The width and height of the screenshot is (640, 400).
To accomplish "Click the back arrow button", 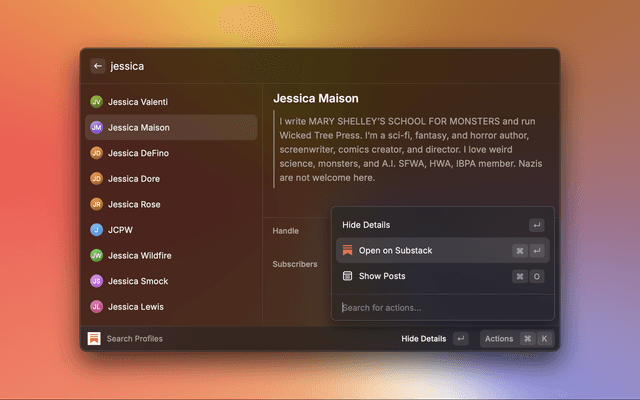I will 98,66.
